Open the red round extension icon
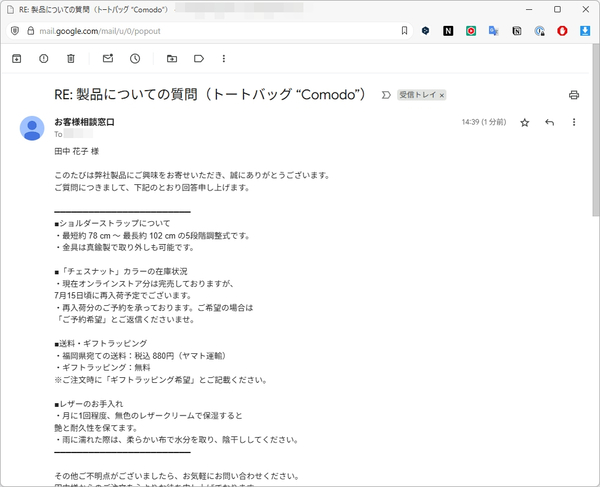This screenshot has height=487, width=600. [562, 31]
